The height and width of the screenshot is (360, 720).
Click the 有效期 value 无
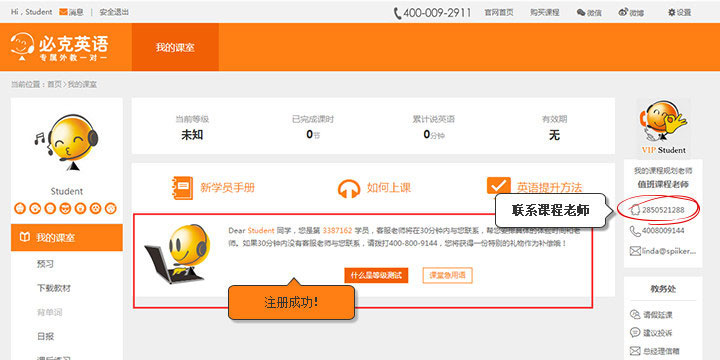(554, 135)
